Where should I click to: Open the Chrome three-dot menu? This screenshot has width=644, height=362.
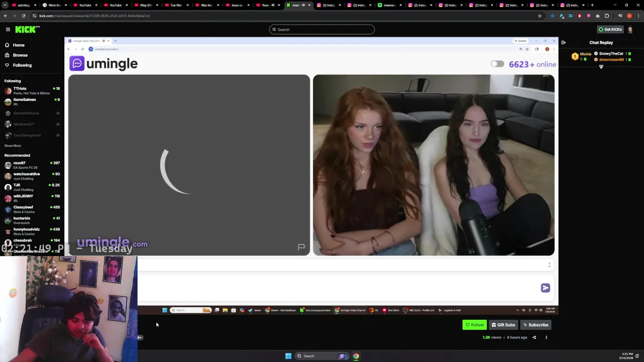(x=638, y=16)
